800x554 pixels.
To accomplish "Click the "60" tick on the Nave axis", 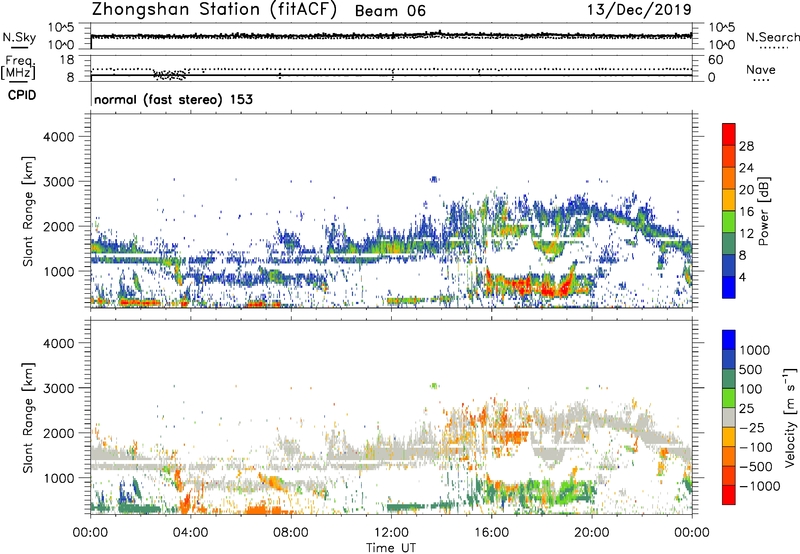I will pyautogui.click(x=715, y=60).
